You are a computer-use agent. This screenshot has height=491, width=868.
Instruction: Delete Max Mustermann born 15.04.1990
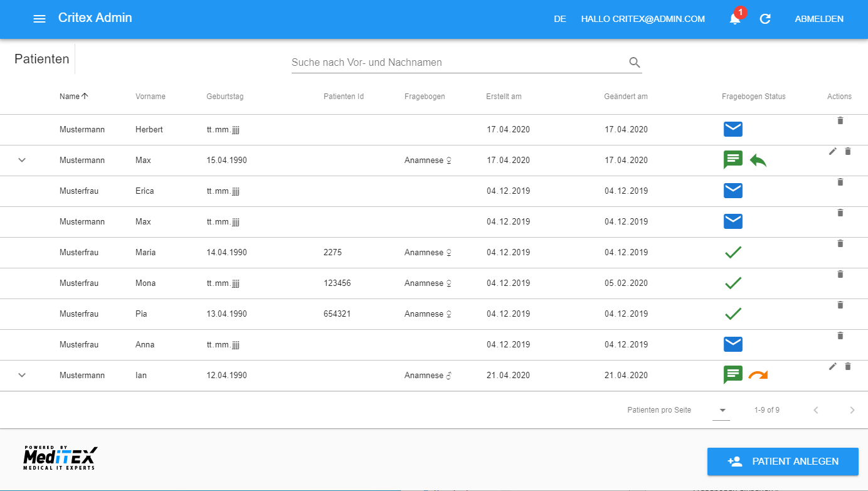848,151
